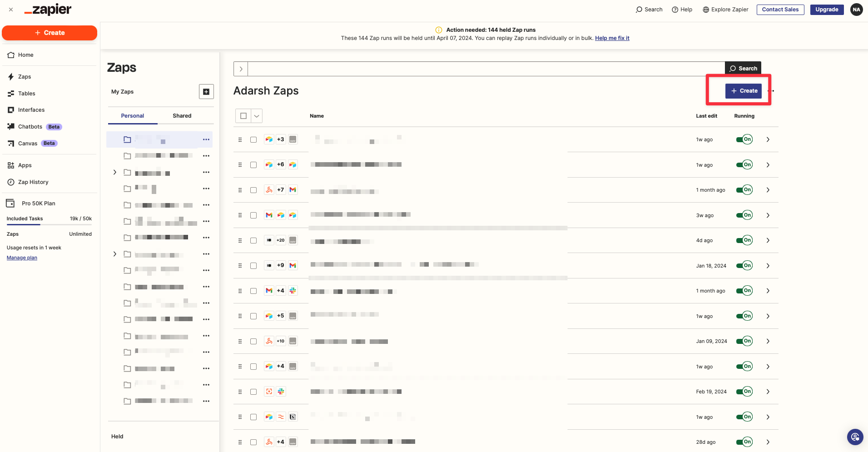
Task: Open details chevron for the +7 Zap
Action: click(x=768, y=190)
